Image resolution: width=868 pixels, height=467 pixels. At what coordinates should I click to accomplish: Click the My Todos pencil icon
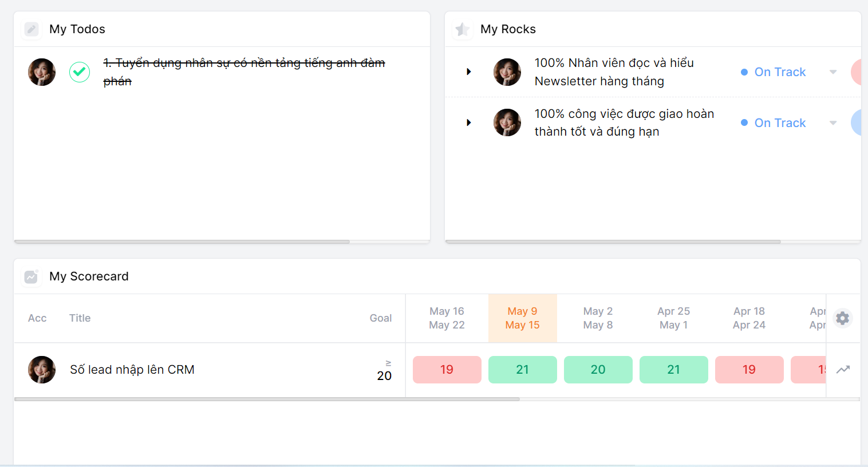[x=31, y=29]
